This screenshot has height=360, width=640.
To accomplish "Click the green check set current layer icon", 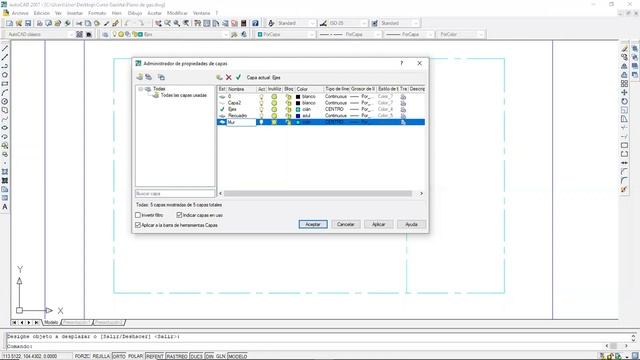I will [238, 77].
